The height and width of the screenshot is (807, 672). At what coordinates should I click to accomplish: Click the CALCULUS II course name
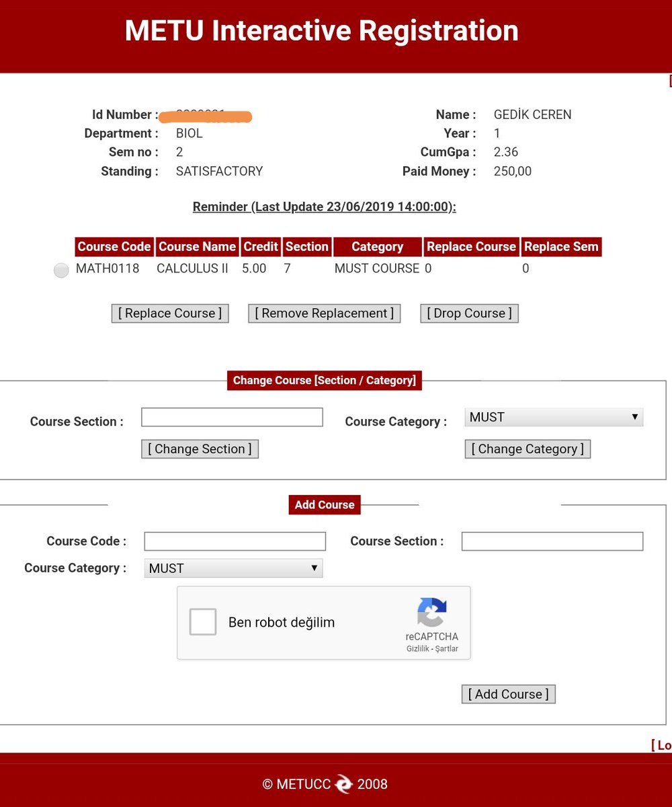[x=192, y=268]
